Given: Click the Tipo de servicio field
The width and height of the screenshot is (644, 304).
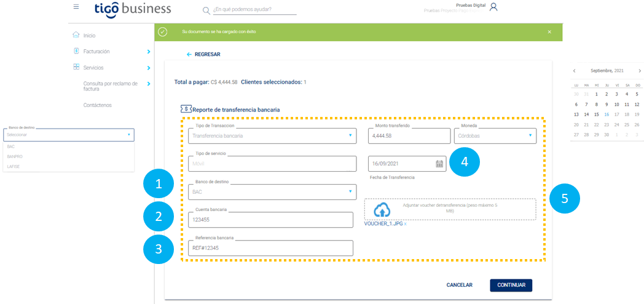Looking at the screenshot, I should pyautogui.click(x=272, y=163).
